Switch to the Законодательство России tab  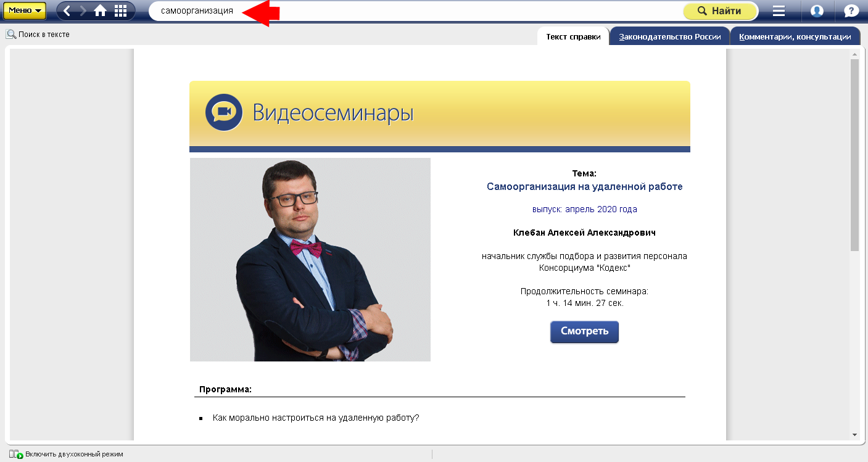pos(670,36)
